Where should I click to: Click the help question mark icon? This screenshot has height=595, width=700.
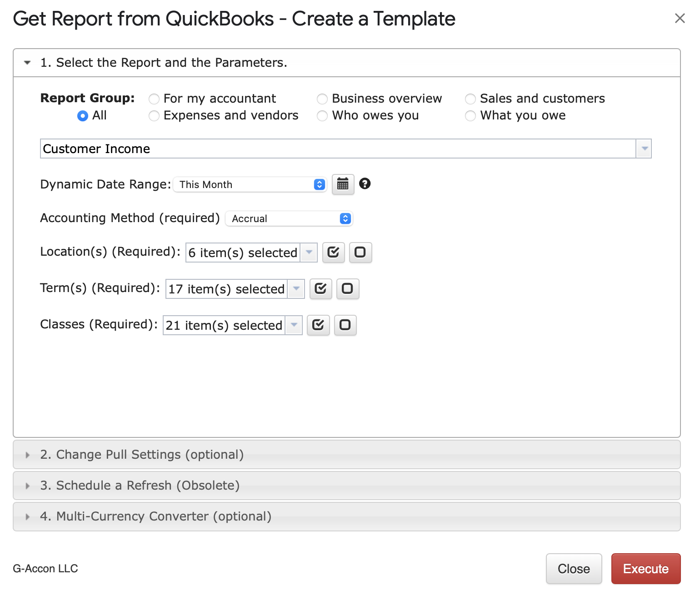pos(365,183)
